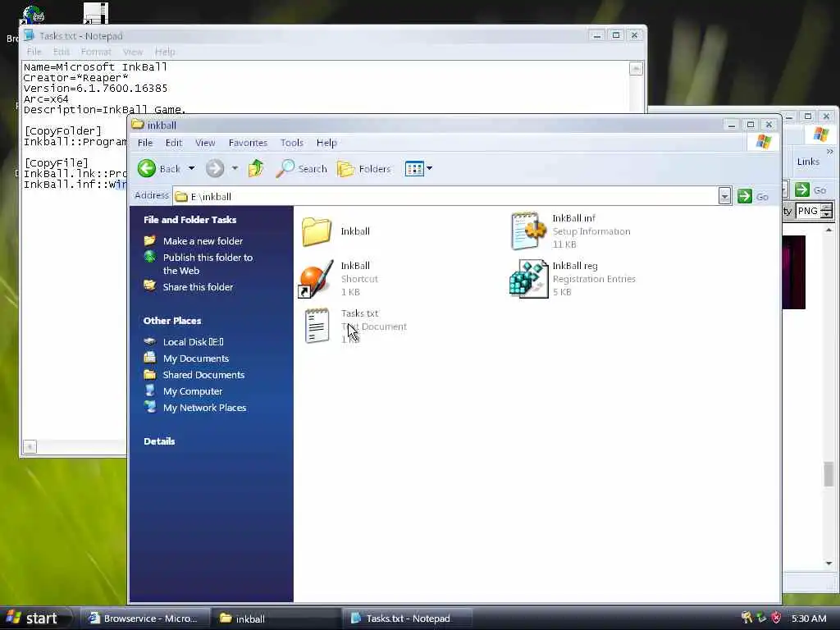Click Local Disk (E:) drive icon
This screenshot has height=630, width=840.
pos(150,341)
